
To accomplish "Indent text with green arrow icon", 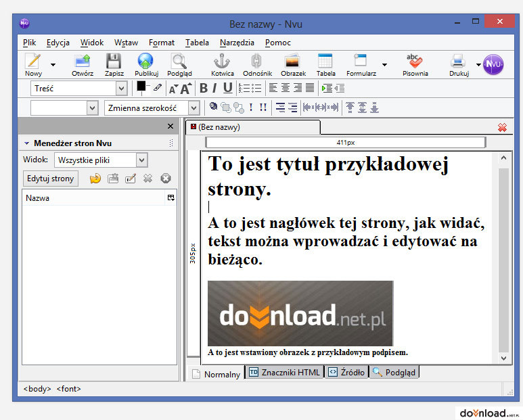I will (x=327, y=89).
